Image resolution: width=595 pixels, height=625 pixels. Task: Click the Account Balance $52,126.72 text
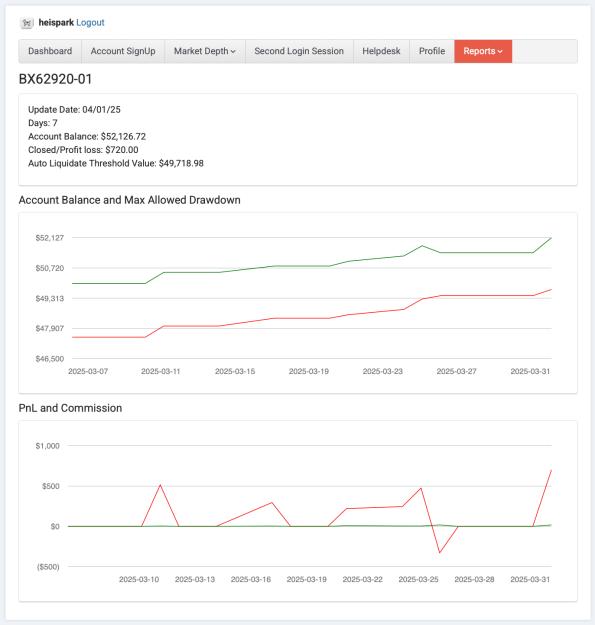pos(87,137)
